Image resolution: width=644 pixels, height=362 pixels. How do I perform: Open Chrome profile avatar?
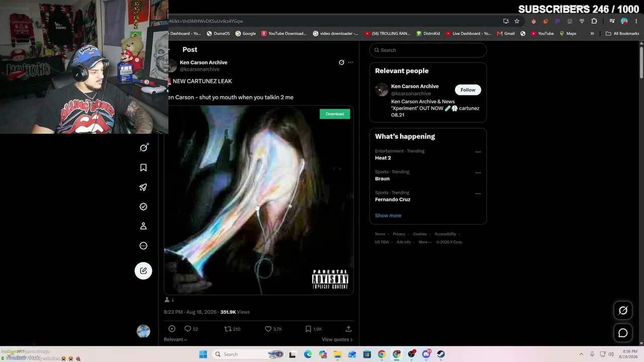pos(624,21)
